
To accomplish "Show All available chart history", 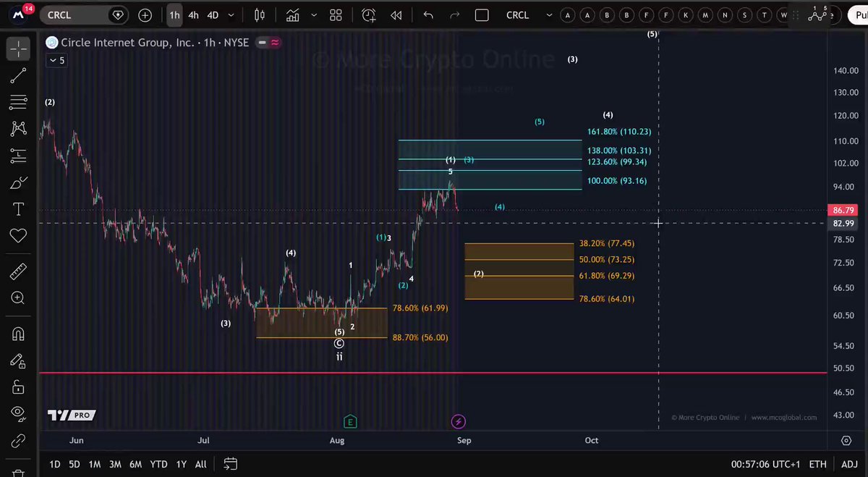I will pyautogui.click(x=200, y=464).
